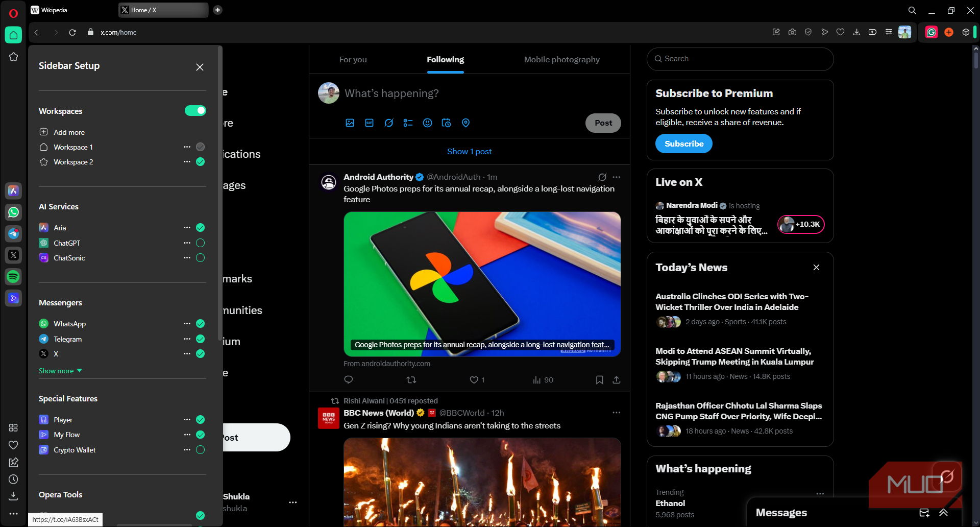Schedule the post with calendar icon
The height and width of the screenshot is (527, 980).
(x=446, y=123)
